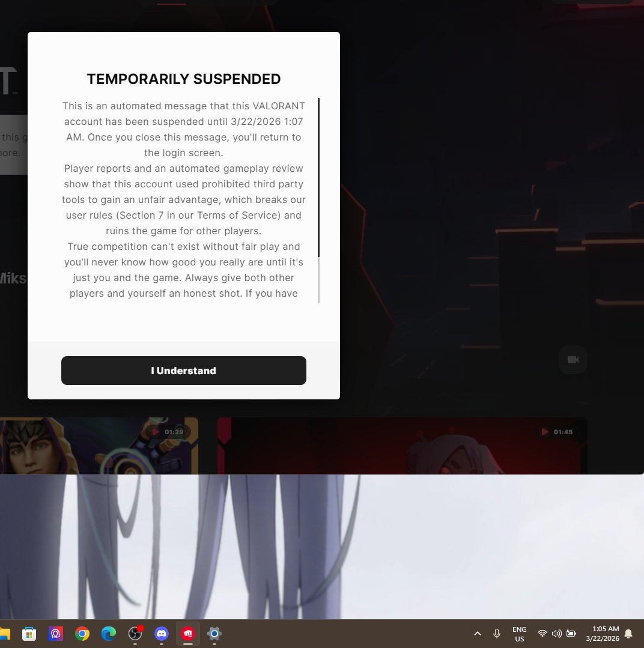Switch to Discord in the taskbar
The image size is (644, 648).
coord(161,634)
